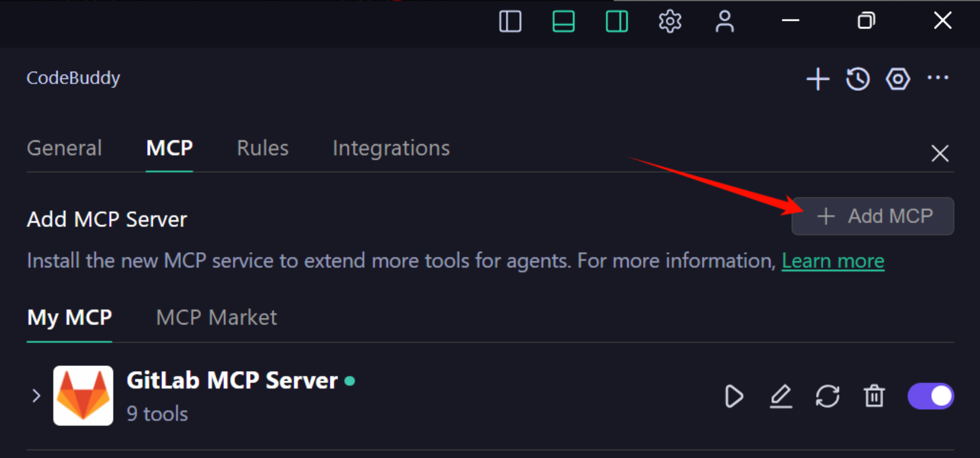Start a new CodeBuddy chat with plus icon
The width and height of the screenshot is (980, 458).
818,79
